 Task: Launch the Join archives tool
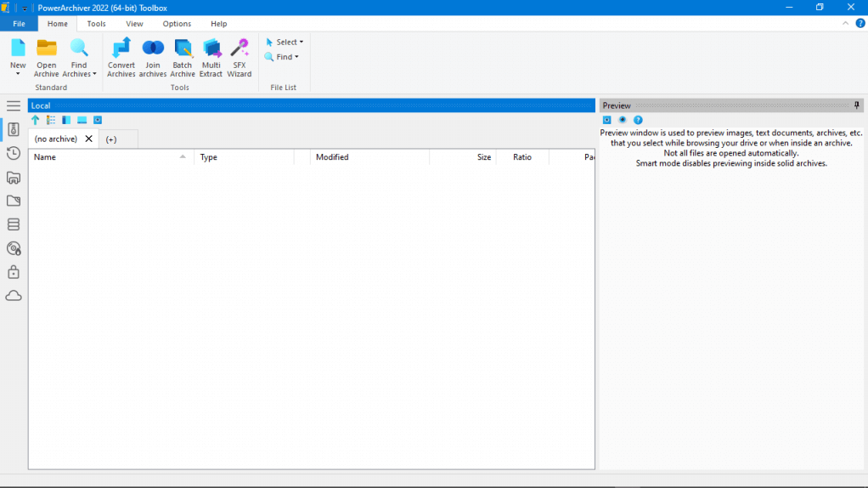153,57
